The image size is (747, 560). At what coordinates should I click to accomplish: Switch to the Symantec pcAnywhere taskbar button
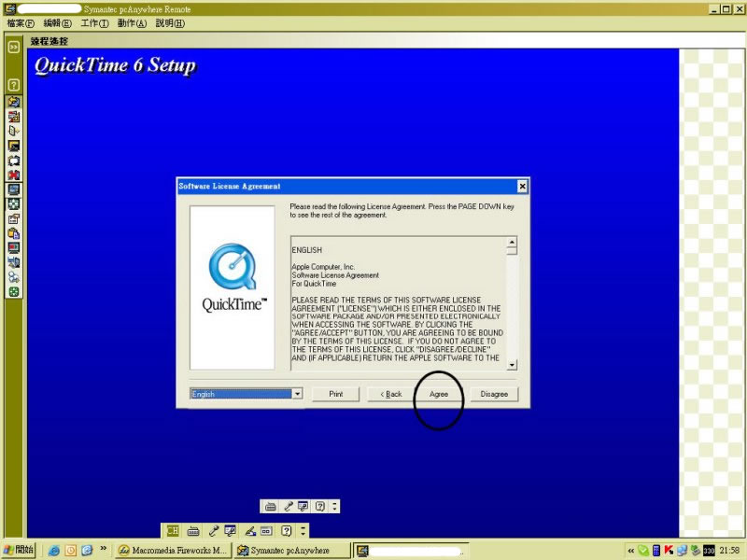291,551
